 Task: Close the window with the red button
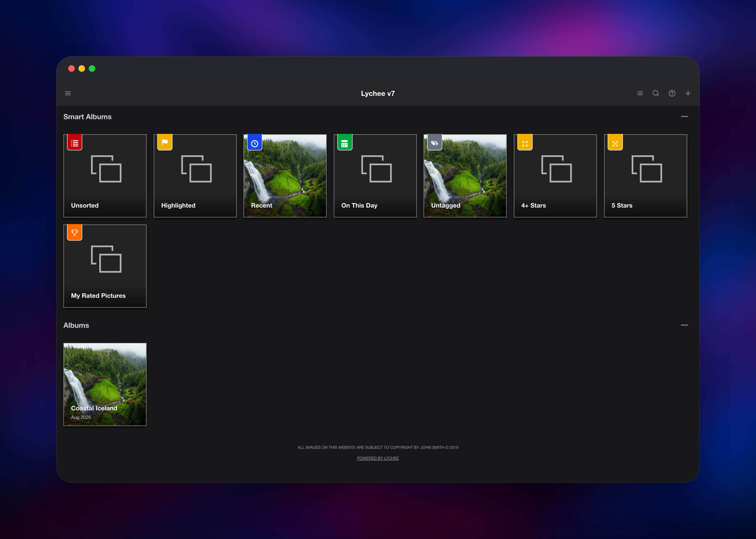(x=71, y=68)
